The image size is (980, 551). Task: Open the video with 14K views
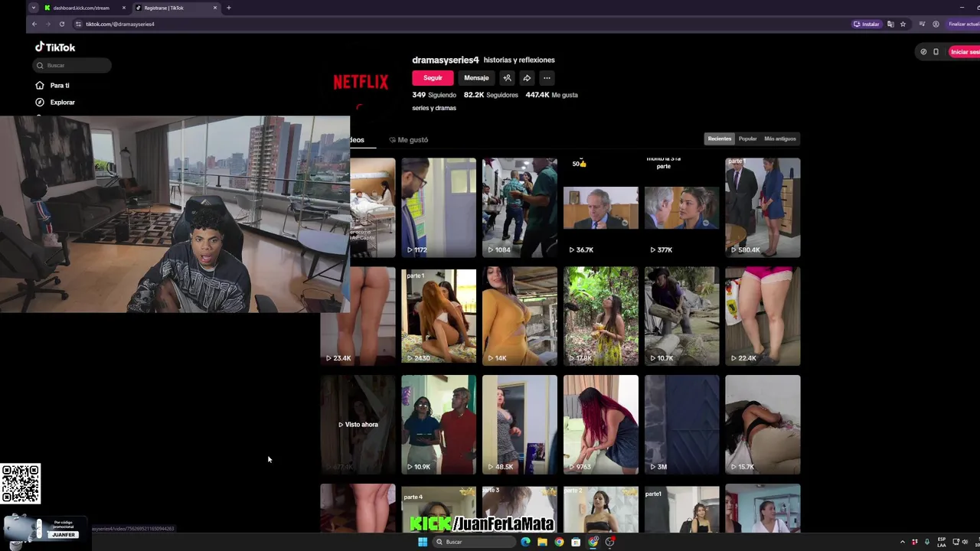click(520, 316)
